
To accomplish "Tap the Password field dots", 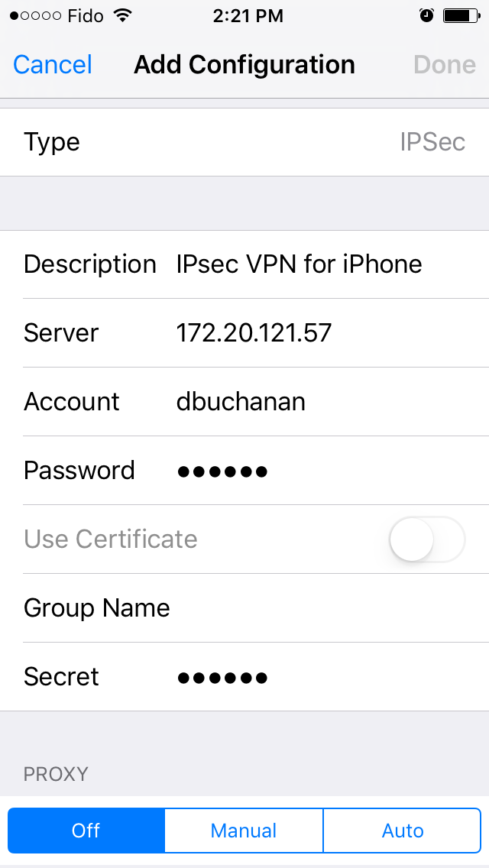I will pyautogui.click(x=222, y=471).
